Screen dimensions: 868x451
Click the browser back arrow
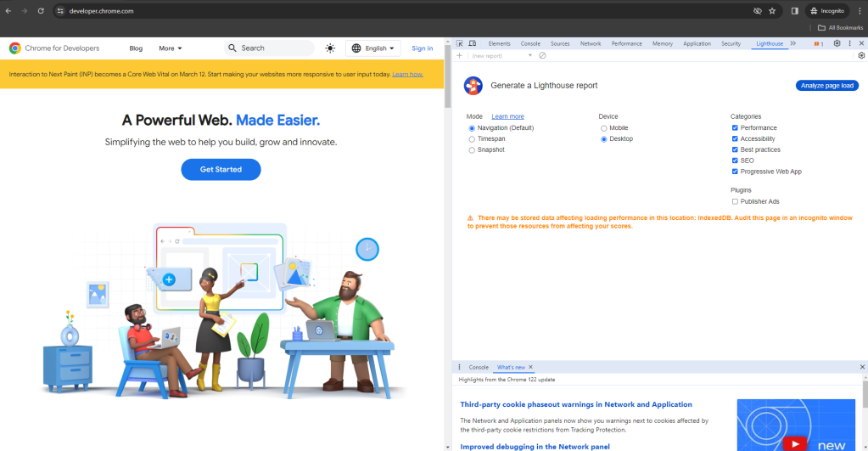coord(8,10)
